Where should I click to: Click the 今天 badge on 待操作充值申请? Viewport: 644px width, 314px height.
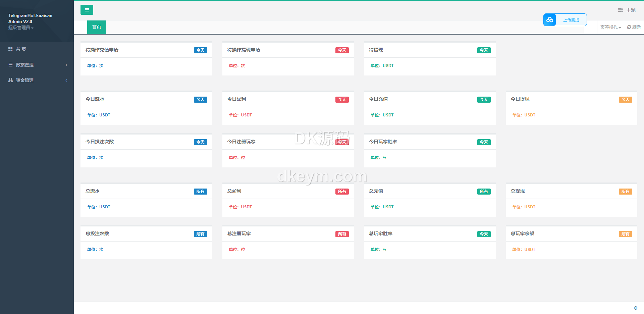200,50
